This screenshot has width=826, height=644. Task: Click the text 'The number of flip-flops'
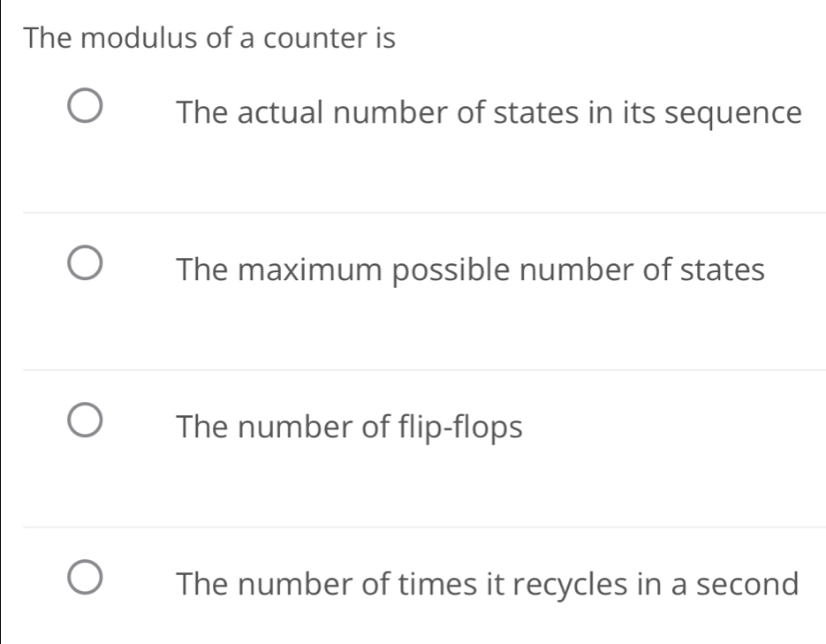349,428
